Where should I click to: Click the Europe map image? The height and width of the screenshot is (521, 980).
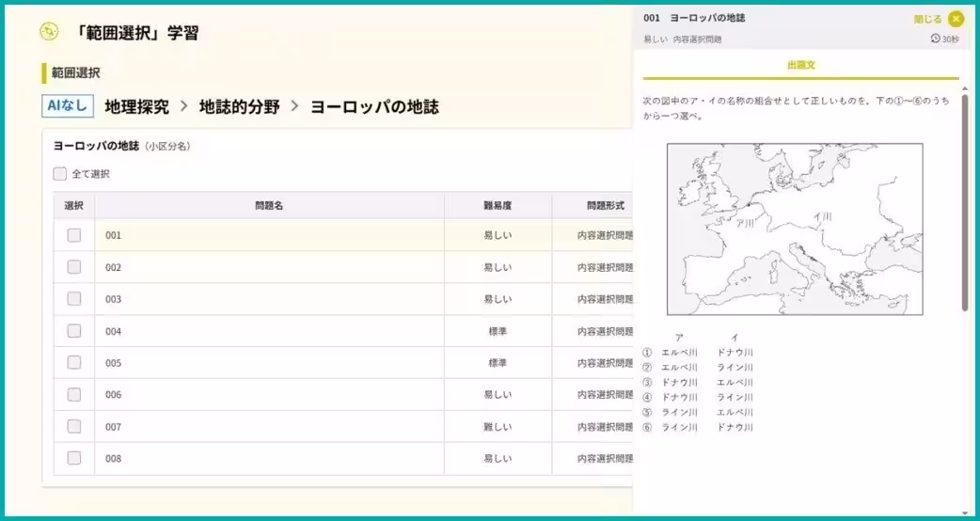tap(795, 229)
